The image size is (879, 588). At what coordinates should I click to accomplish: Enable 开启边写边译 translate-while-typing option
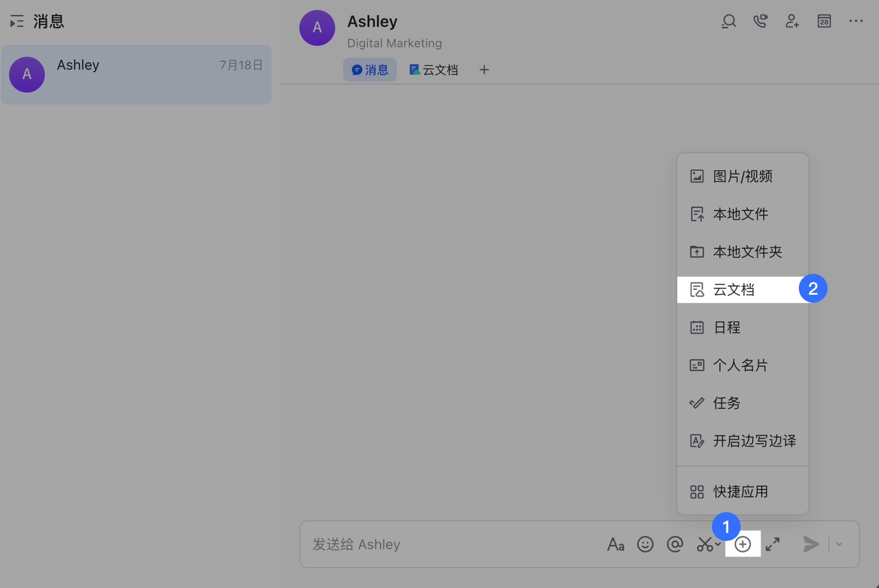[754, 441]
